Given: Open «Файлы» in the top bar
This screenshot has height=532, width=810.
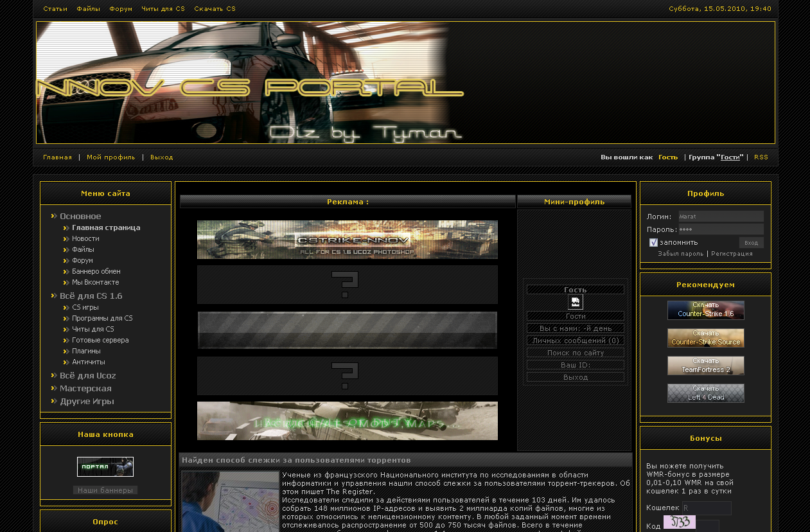Looking at the screenshot, I should 88,9.
